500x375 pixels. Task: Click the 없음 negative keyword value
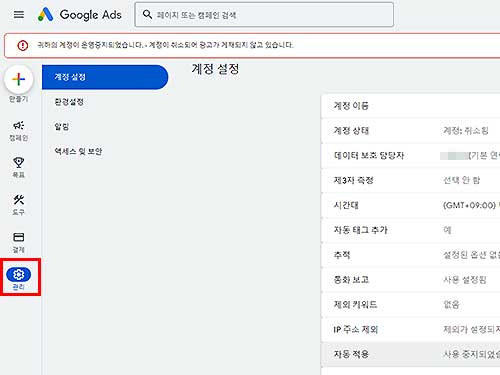point(451,305)
